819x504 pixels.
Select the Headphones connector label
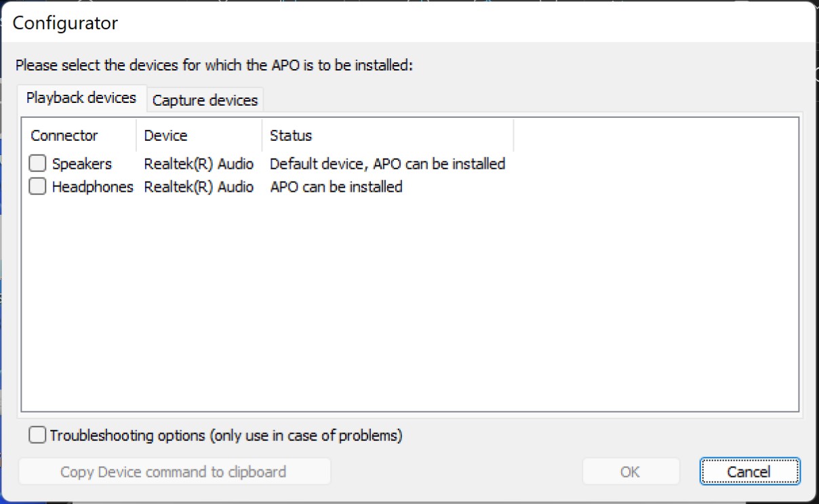[92, 186]
